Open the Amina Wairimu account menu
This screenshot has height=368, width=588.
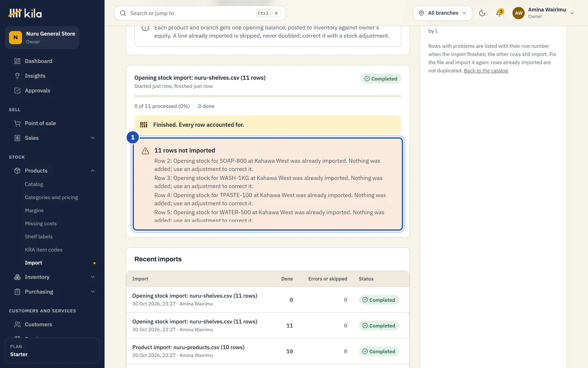(543, 13)
